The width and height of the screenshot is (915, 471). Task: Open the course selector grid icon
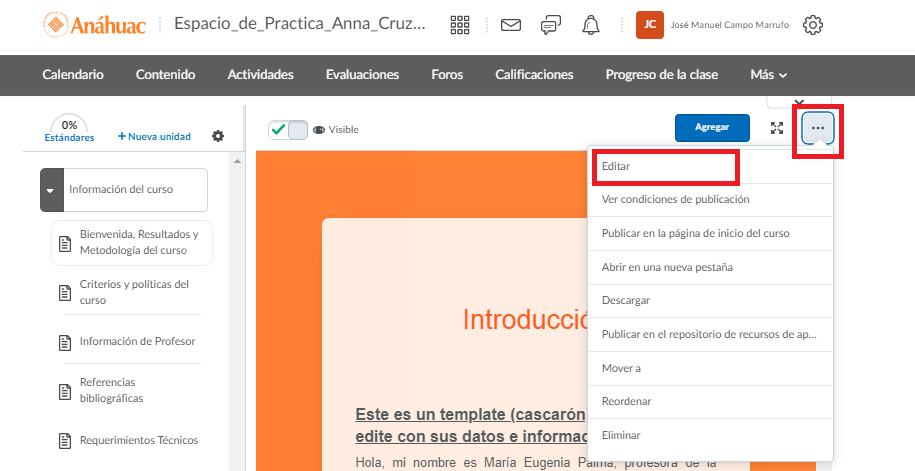460,25
